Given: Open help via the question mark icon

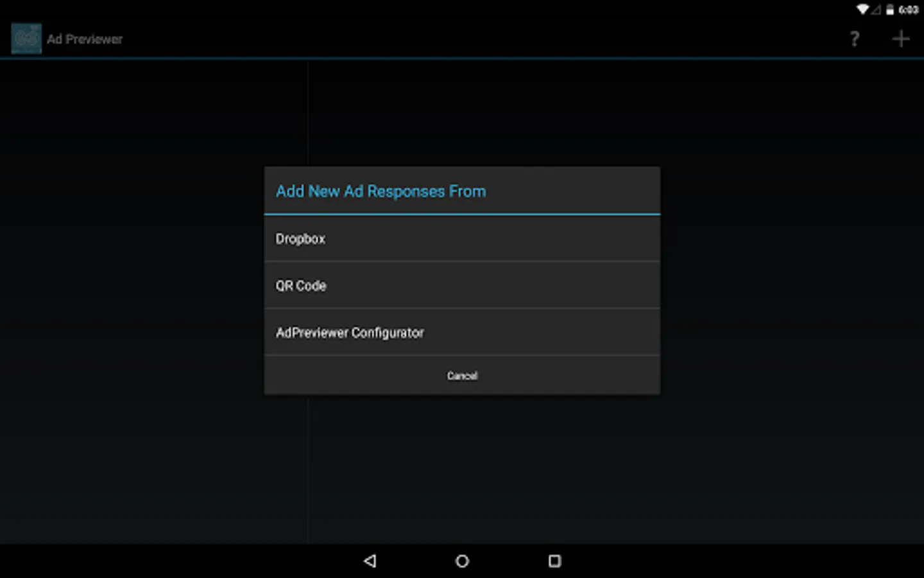Looking at the screenshot, I should point(854,39).
